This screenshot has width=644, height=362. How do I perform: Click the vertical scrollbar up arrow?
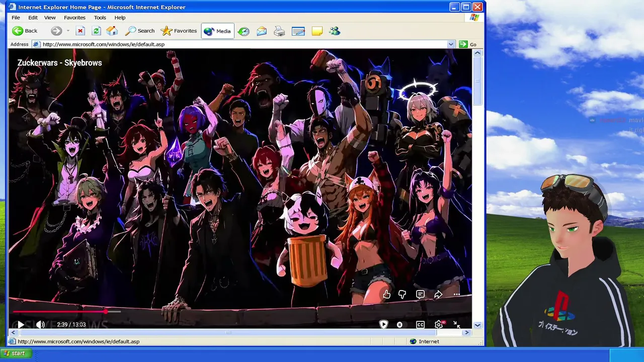pyautogui.click(x=477, y=53)
